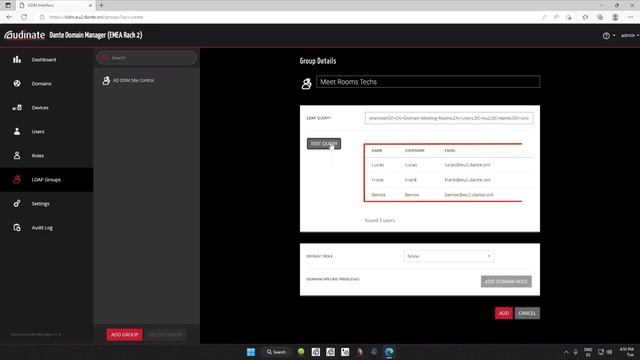640x360 pixels.
Task: Open the Audit Log section
Action: pyautogui.click(x=47, y=228)
